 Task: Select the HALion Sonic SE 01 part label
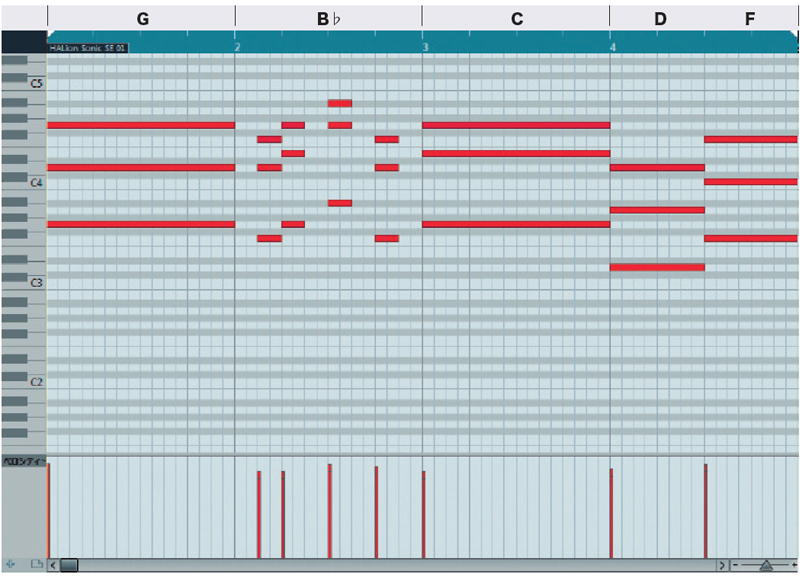point(88,48)
